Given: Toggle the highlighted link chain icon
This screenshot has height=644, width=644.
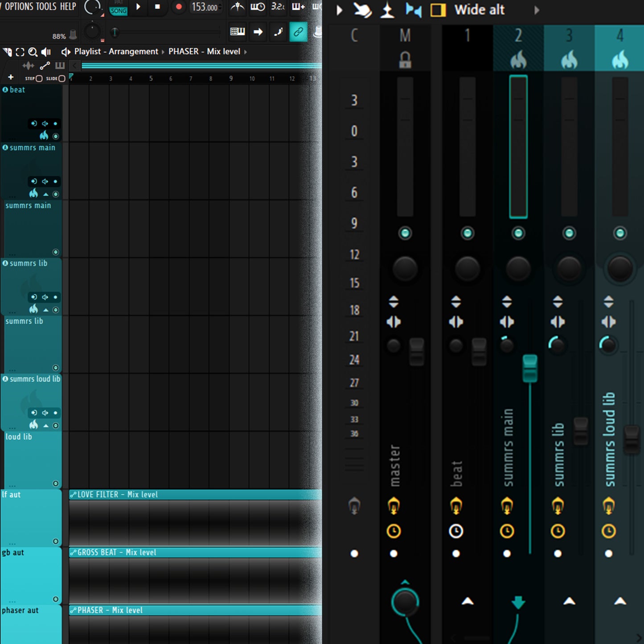Looking at the screenshot, I should (298, 32).
